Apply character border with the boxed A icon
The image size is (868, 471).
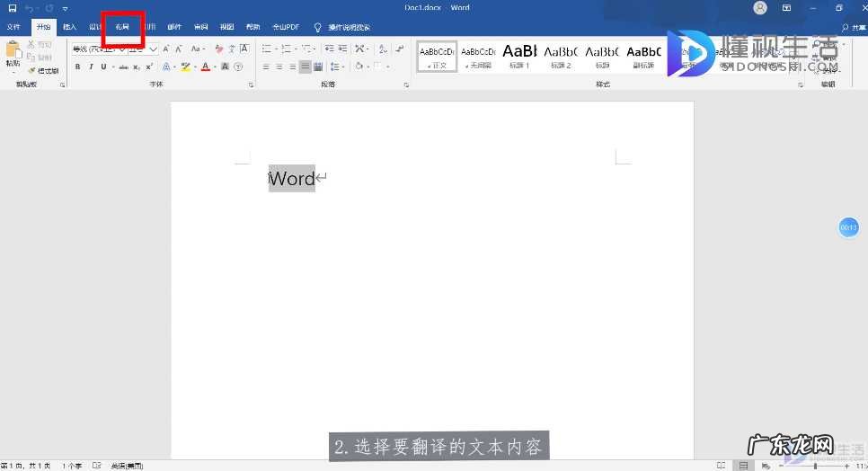(244, 49)
